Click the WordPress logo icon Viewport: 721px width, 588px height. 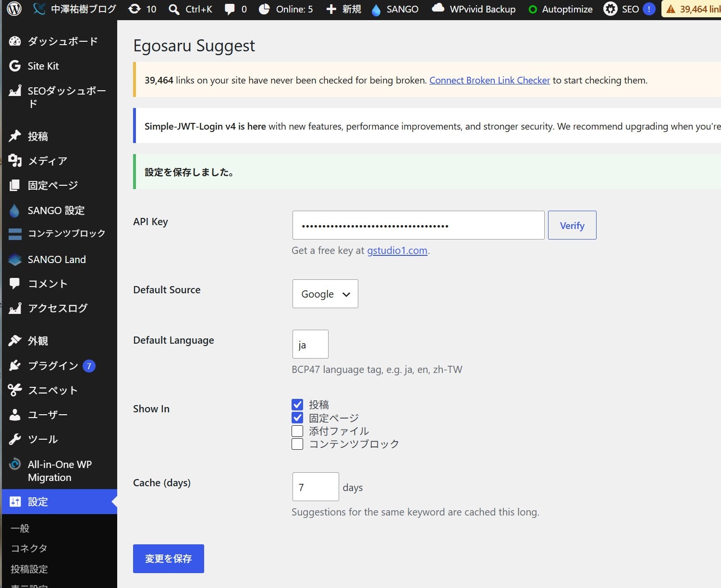point(14,9)
